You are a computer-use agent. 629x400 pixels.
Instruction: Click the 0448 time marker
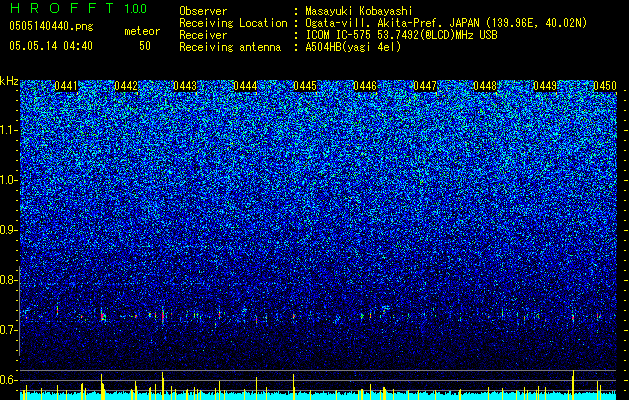coord(485,86)
